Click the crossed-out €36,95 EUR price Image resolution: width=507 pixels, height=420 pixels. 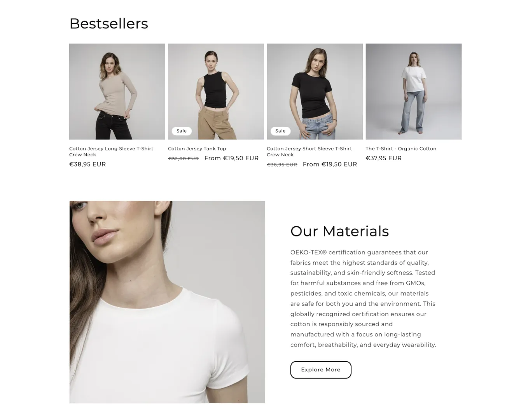click(x=282, y=165)
